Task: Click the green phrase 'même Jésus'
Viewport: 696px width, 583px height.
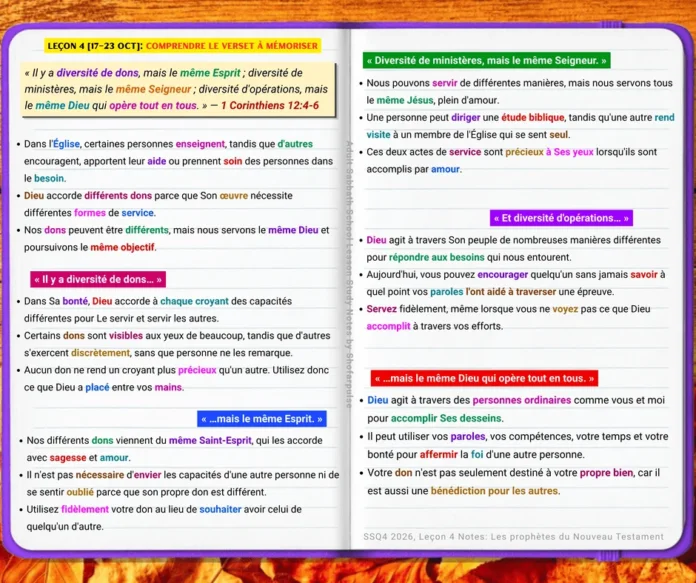Action: pos(405,100)
